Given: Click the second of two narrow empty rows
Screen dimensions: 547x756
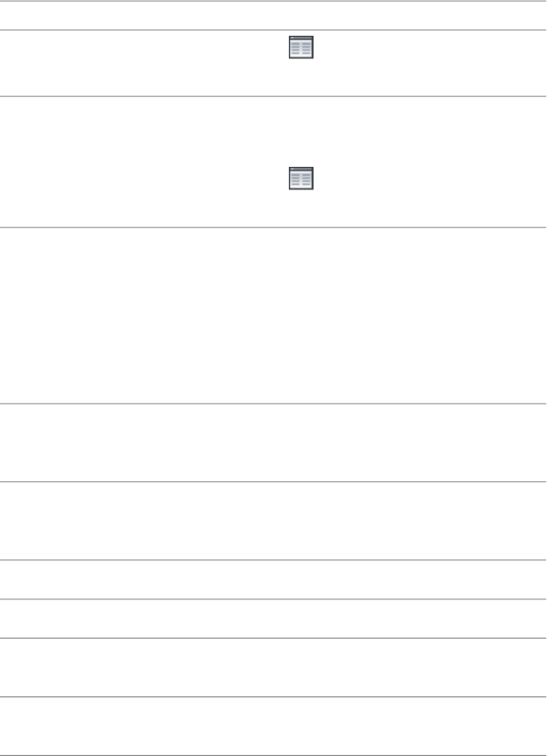Looking at the screenshot, I should tap(273, 618).
